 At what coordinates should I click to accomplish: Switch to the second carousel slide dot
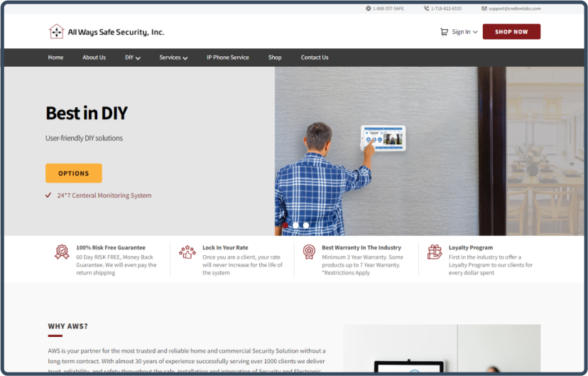296,225
